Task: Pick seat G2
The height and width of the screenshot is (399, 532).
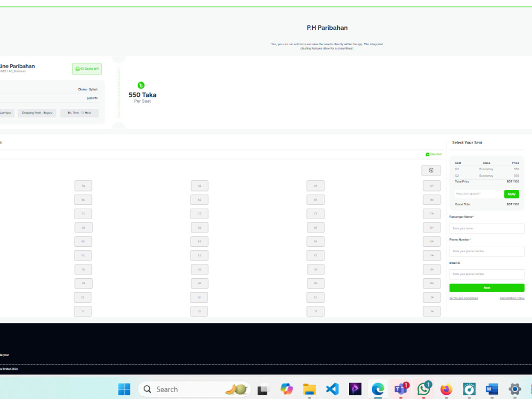Action: [x=199, y=269]
